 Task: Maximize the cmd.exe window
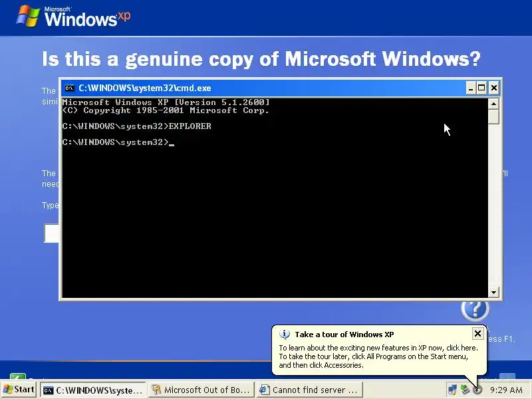[481, 88]
